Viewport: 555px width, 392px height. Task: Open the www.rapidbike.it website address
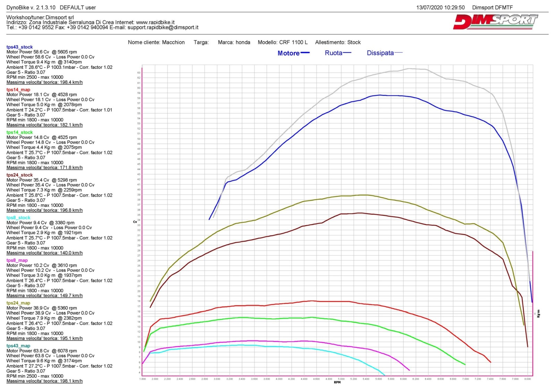click(x=155, y=22)
